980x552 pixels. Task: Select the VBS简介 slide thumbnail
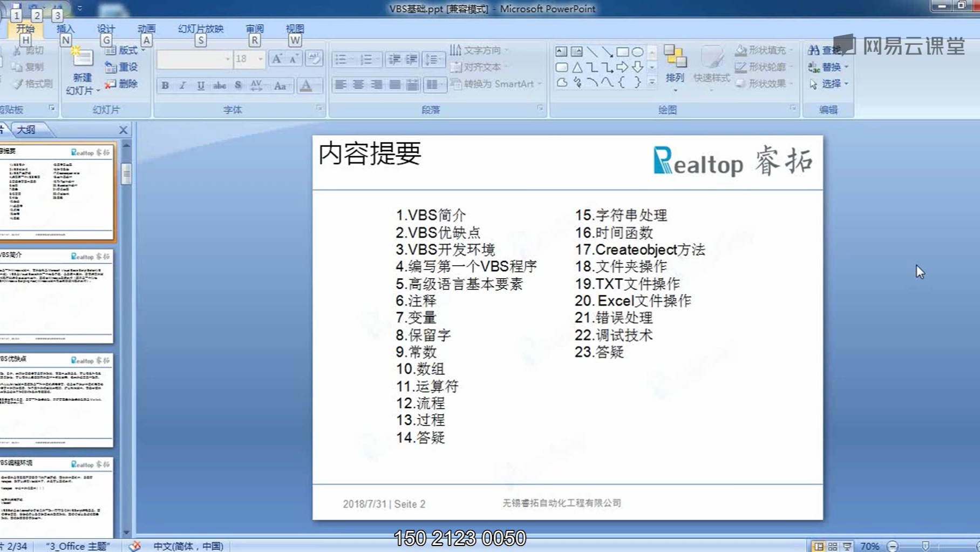(x=56, y=296)
